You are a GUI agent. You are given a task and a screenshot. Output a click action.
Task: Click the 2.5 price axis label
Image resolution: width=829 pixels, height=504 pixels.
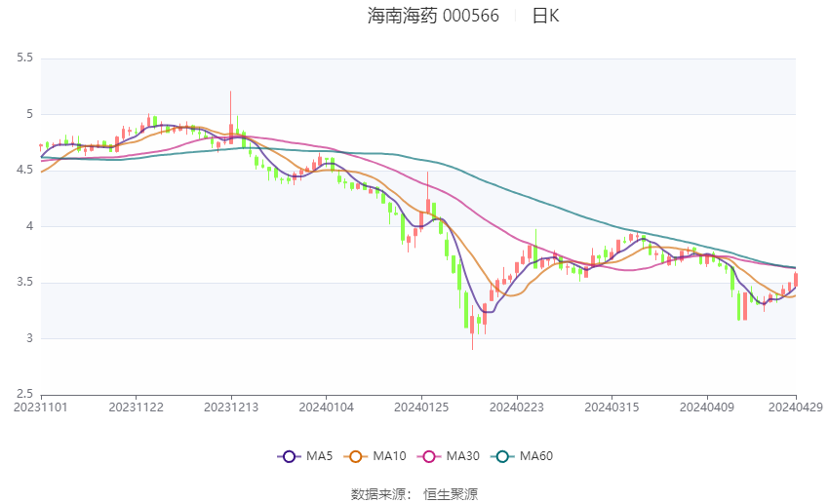(x=24, y=394)
